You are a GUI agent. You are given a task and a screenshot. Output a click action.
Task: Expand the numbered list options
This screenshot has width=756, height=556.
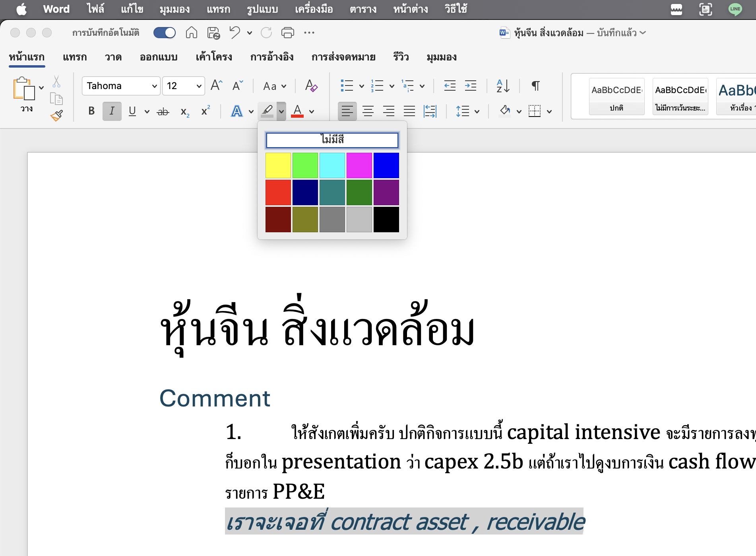click(x=392, y=86)
